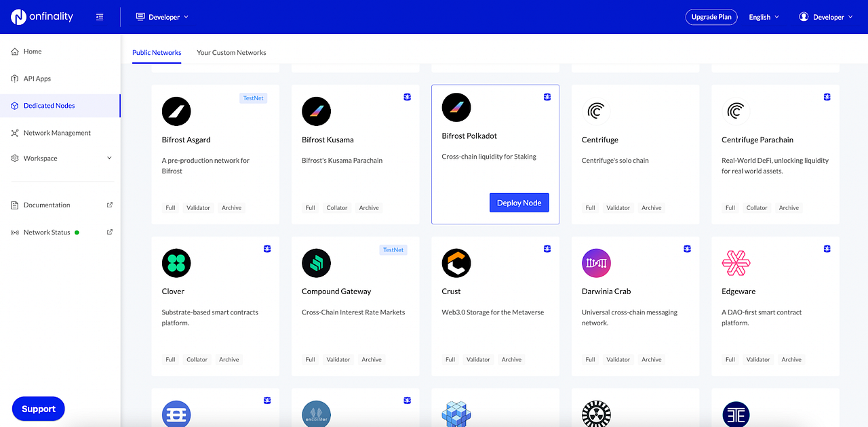Image resolution: width=868 pixels, height=427 pixels.
Task: Switch to the Public Networks tab
Action: tap(157, 52)
